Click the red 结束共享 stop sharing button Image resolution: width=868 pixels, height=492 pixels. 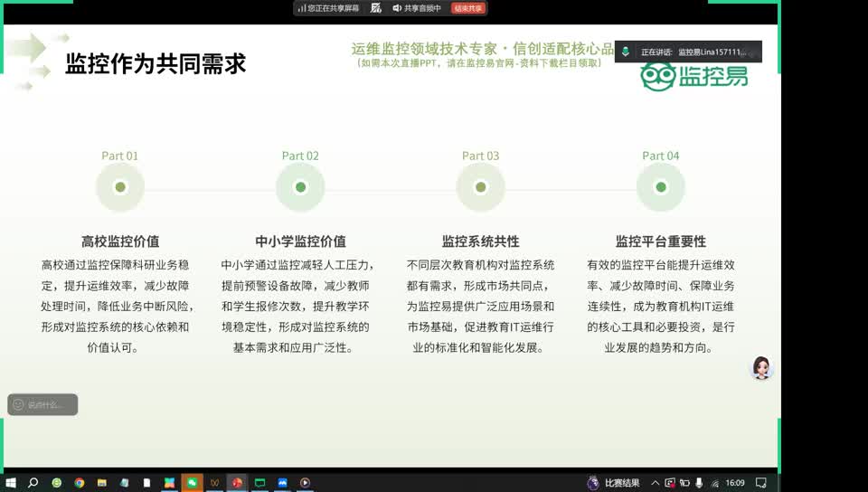[x=468, y=8]
